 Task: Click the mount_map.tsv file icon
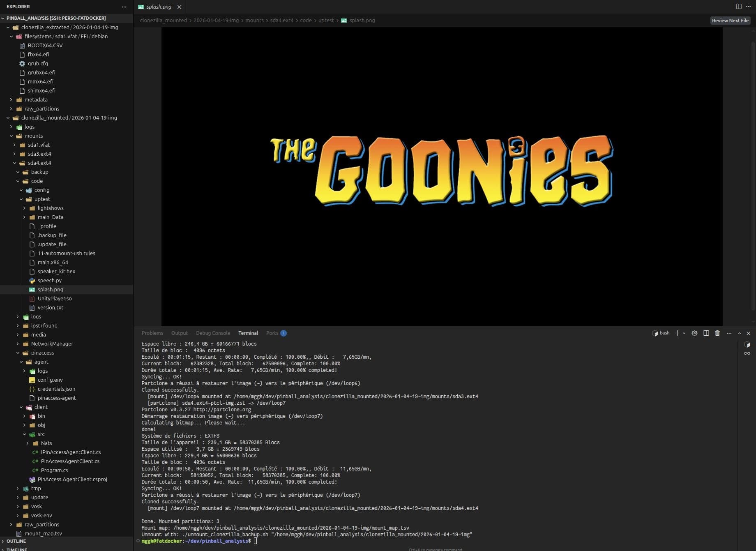[19, 534]
